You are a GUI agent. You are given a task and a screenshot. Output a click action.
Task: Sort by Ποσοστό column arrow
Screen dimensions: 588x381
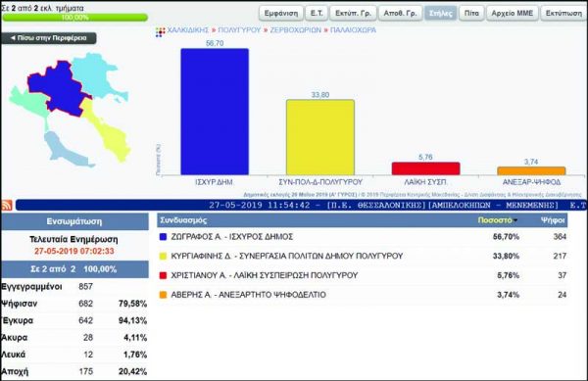coord(515,220)
